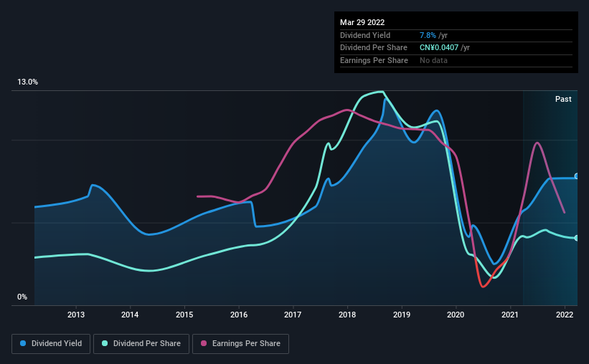Toggle the Earnings Per Share legend button

point(240,344)
